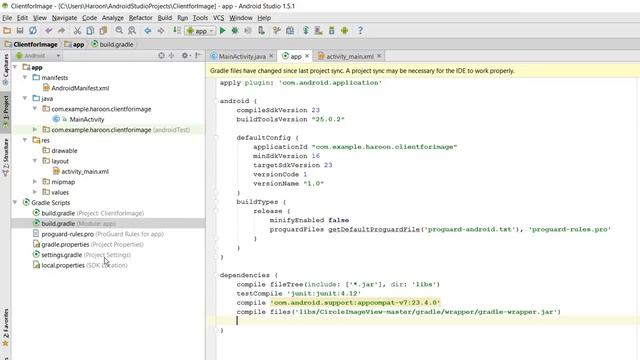
Task: Click the Cut scissors icon
Action: (x=77, y=31)
